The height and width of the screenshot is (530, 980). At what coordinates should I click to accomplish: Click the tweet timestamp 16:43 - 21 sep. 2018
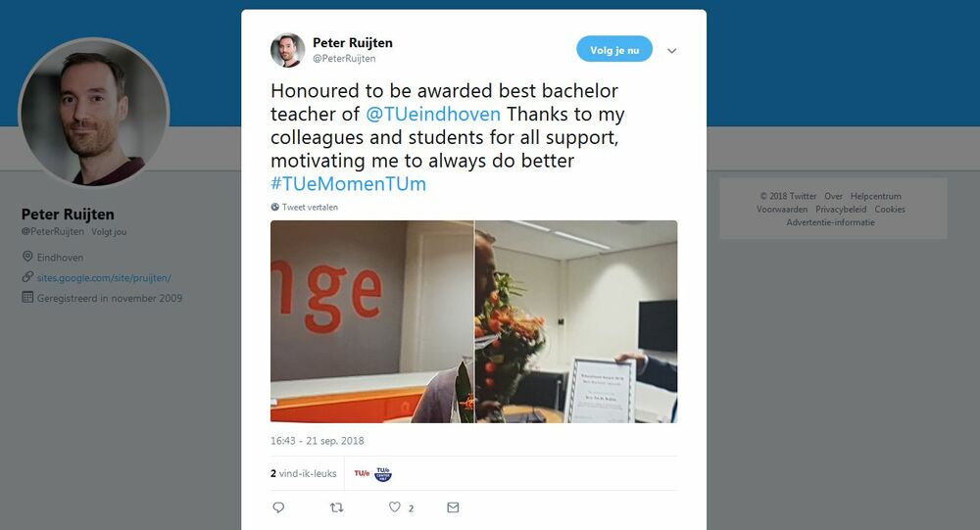317,441
